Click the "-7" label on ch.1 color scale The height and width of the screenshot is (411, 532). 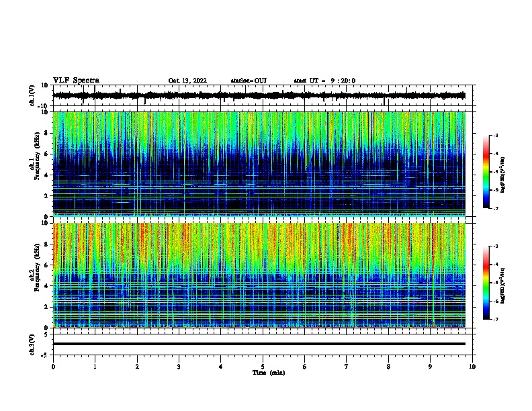point(495,208)
